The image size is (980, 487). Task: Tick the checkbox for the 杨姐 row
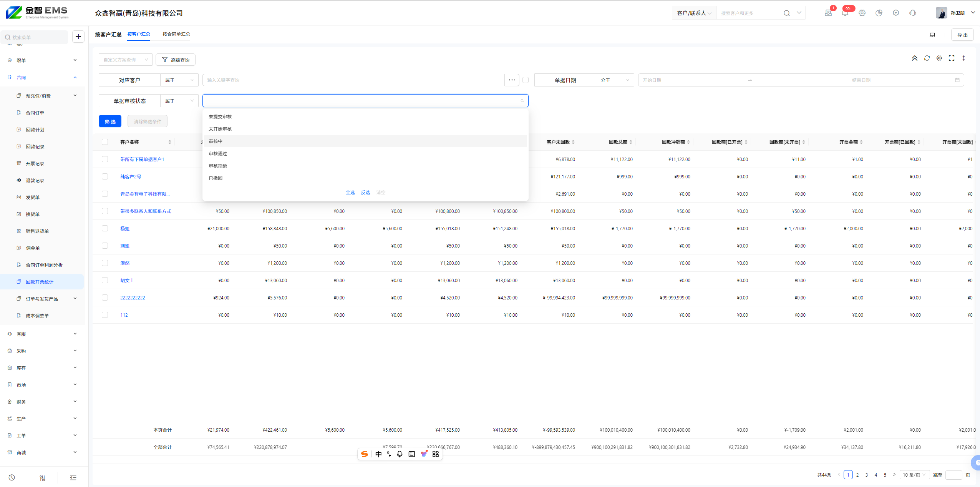[x=105, y=228]
